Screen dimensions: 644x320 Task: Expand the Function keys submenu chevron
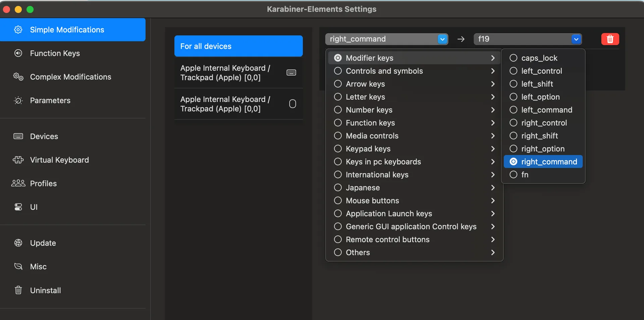coord(493,123)
